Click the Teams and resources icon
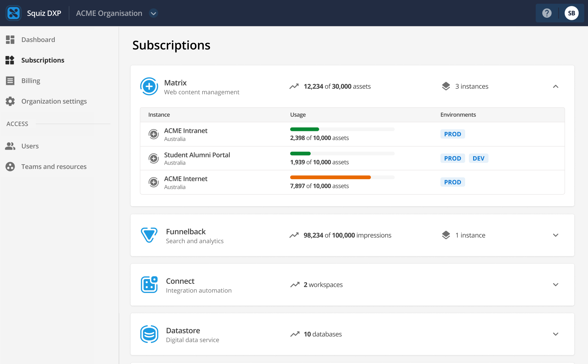The width and height of the screenshot is (588, 364). tap(10, 166)
